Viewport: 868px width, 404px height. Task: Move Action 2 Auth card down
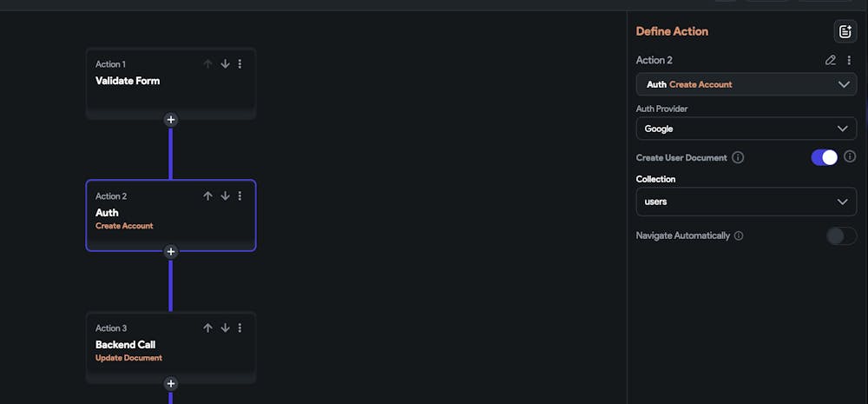pos(225,195)
